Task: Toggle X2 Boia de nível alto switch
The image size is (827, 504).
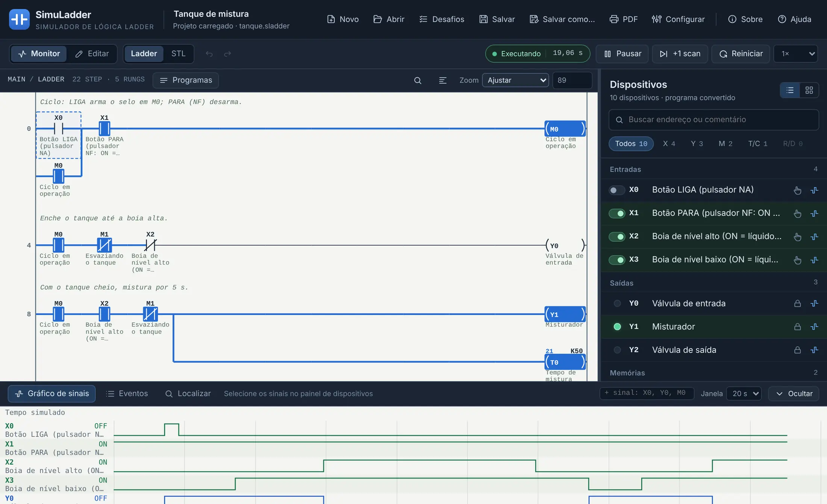Action: [x=616, y=237]
